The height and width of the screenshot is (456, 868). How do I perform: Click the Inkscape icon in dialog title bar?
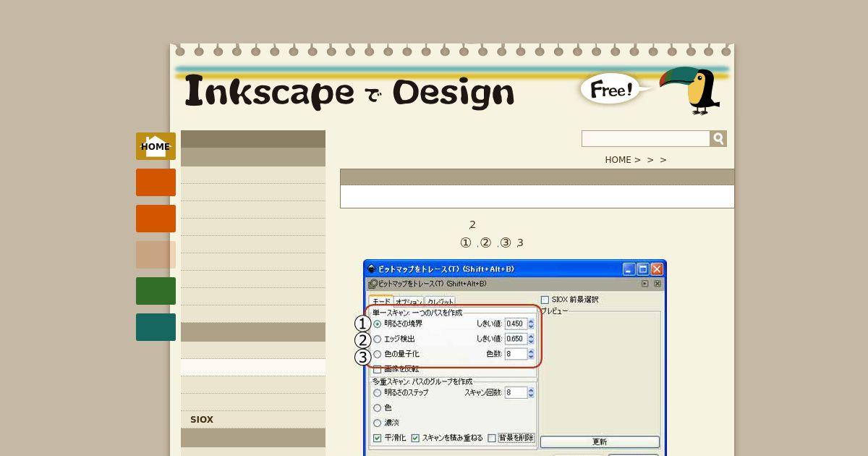(372, 269)
